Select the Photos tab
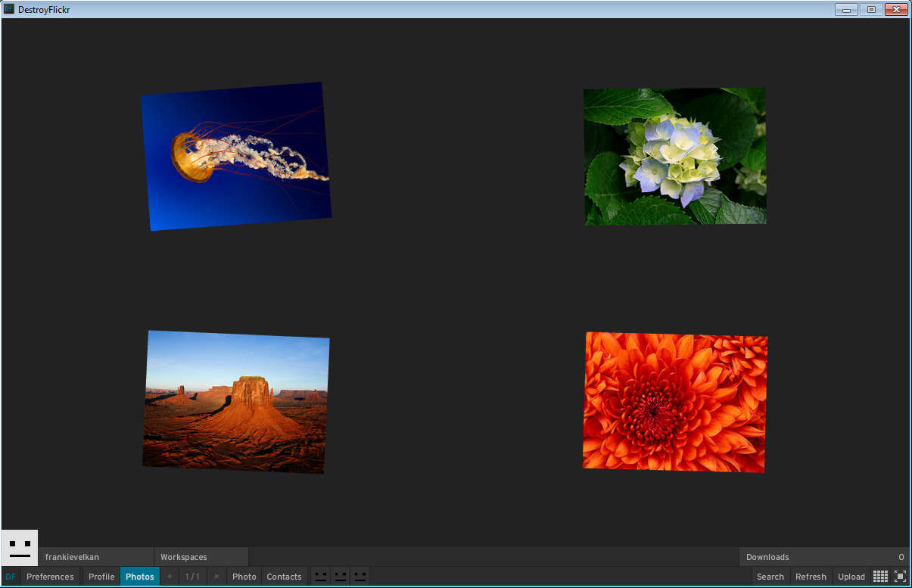Viewport: 912px width, 588px height. click(x=140, y=577)
